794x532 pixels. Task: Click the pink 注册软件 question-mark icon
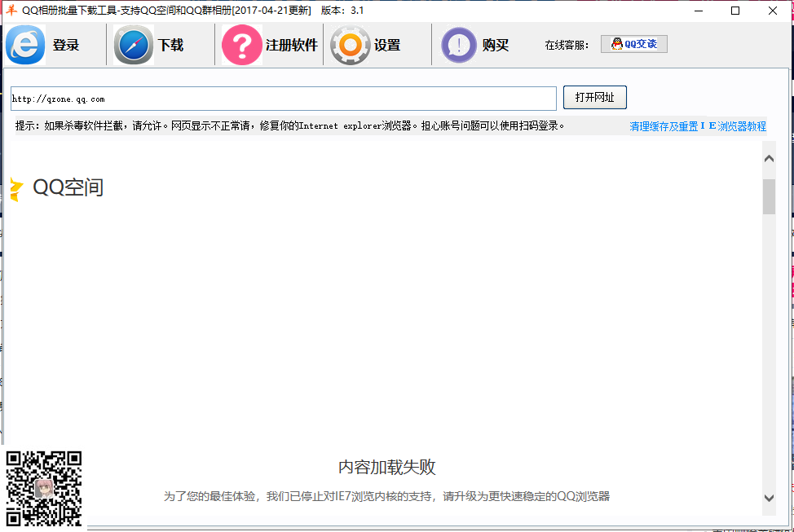pyautogui.click(x=241, y=45)
